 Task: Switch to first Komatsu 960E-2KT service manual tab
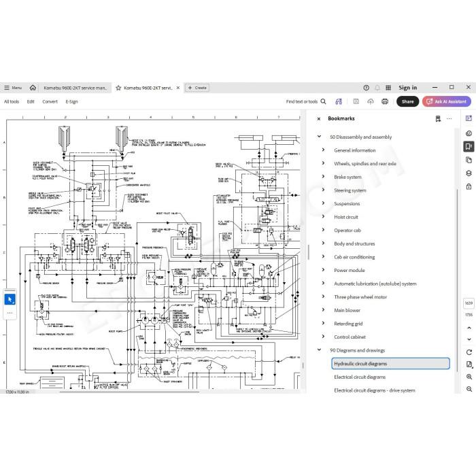pyautogui.click(x=75, y=88)
